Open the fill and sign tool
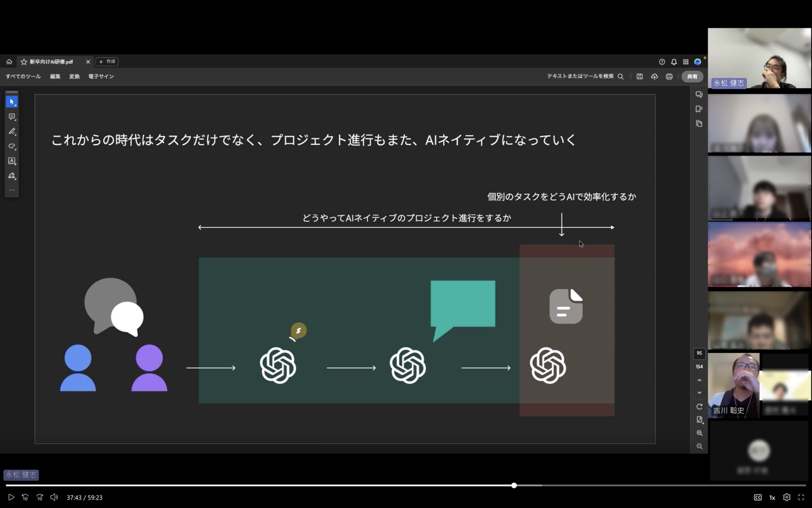This screenshot has width=812, height=508. click(12, 176)
